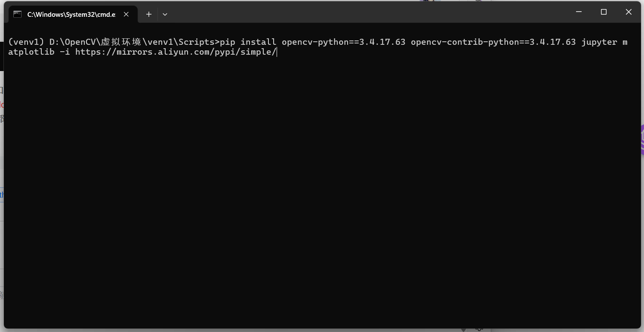
Task: Click the -i flag in the command
Action: tap(65, 52)
